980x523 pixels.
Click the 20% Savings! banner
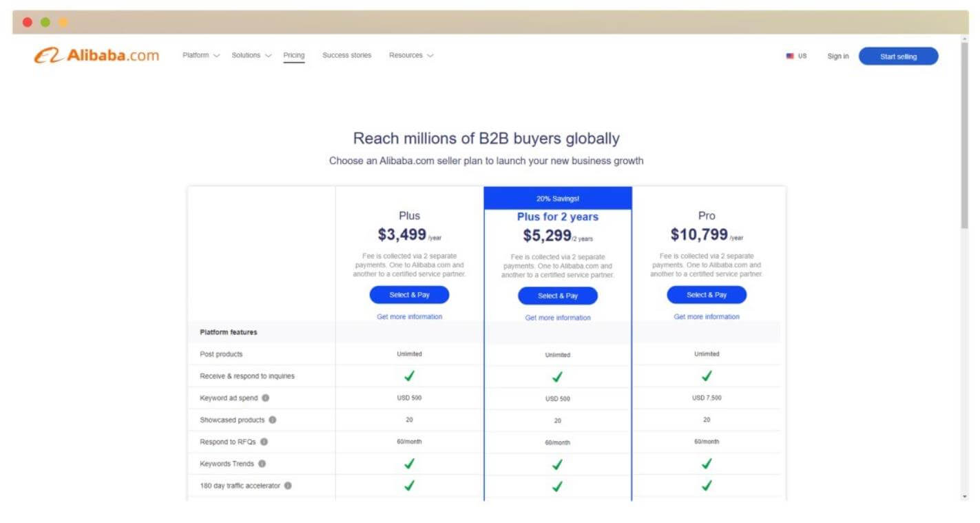(x=558, y=198)
